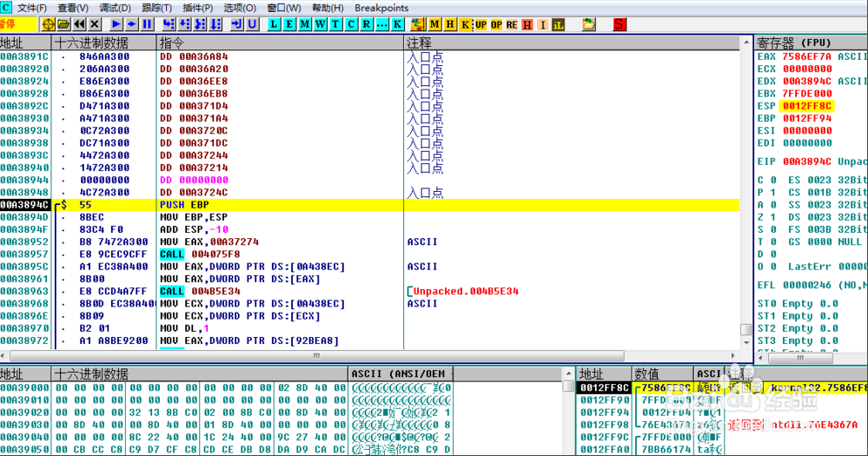Open the Executable modules window via E button
The height and width of the screenshot is (456, 868).
pyautogui.click(x=290, y=24)
